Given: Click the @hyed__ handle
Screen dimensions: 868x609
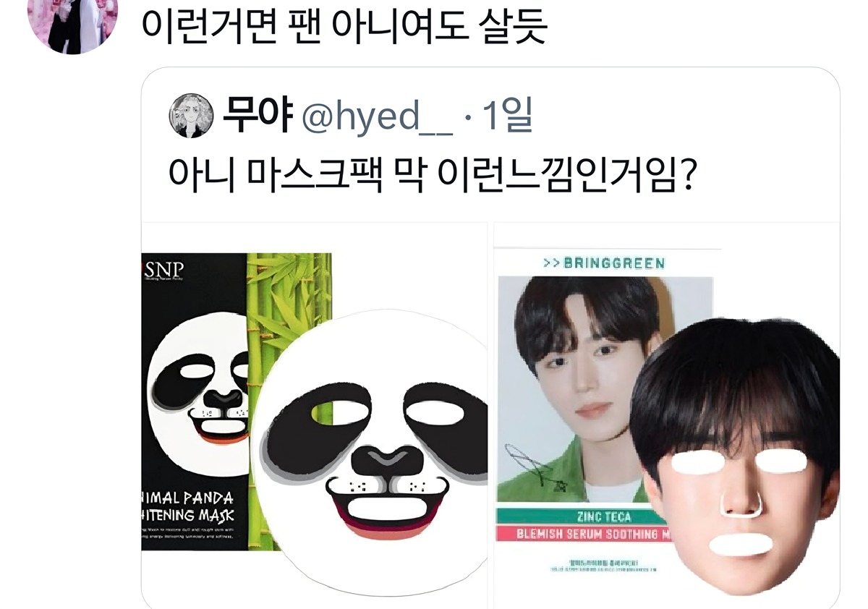Looking at the screenshot, I should click(x=377, y=116).
